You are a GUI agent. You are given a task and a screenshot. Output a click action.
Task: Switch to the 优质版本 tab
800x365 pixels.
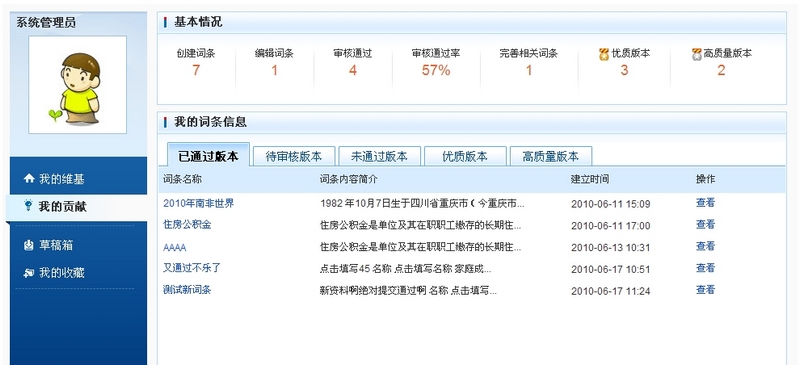click(465, 156)
